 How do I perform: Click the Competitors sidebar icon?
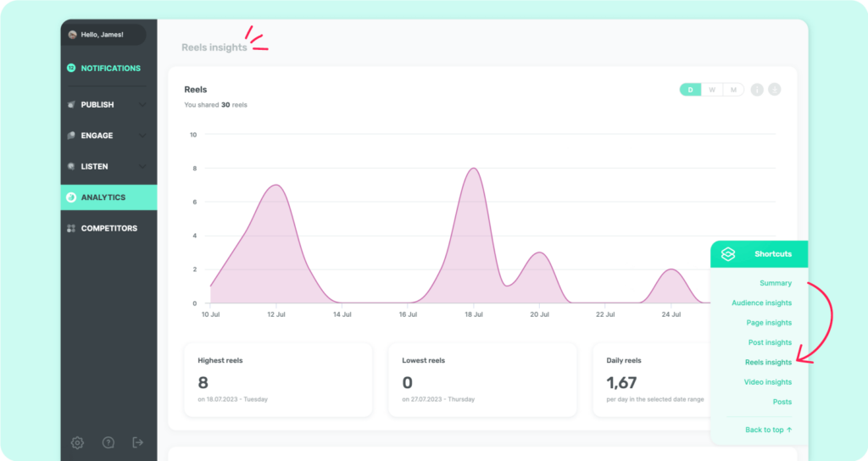71,228
